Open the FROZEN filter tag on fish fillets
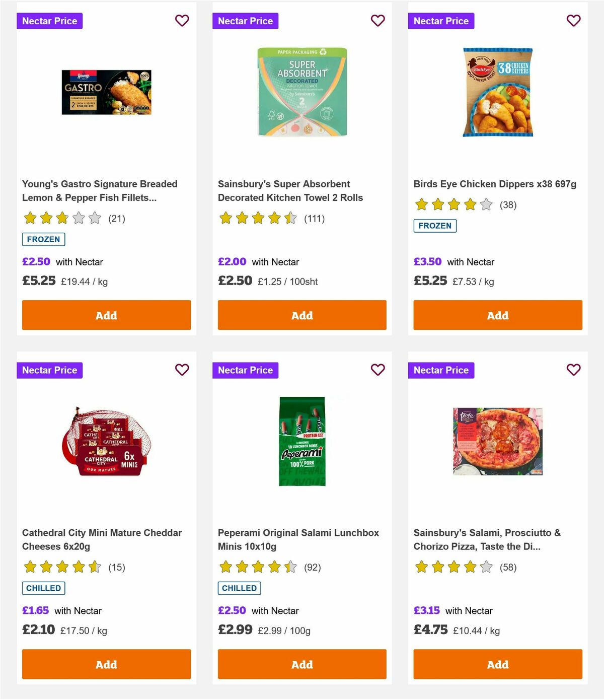 pyautogui.click(x=43, y=239)
